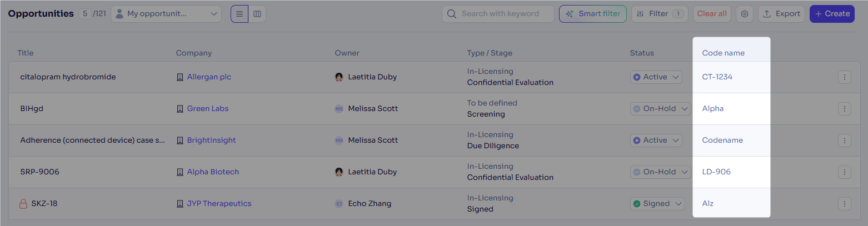This screenshot has height=226, width=868.
Task: Change On-Hold status for BIHgd
Action: point(656,109)
